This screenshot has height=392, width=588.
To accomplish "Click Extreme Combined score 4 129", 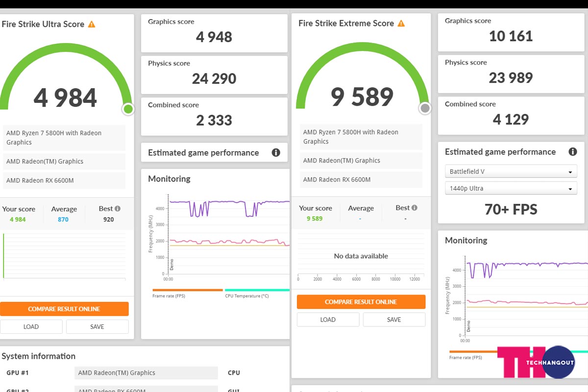I will [511, 119].
